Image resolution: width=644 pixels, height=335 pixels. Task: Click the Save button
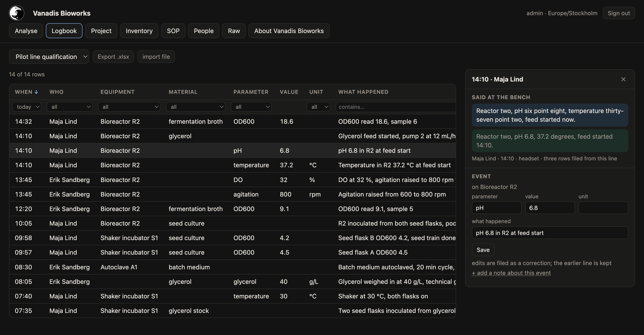[483, 250]
